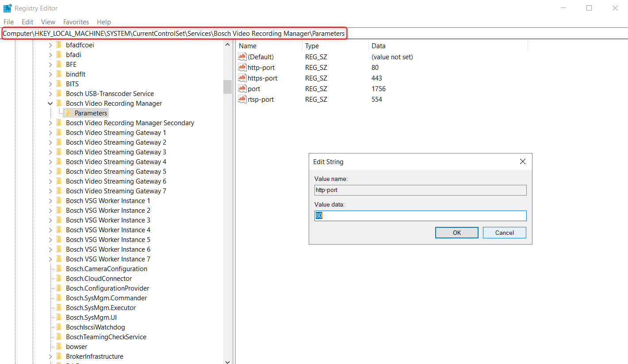Click the BrokerInfrastructure folder icon
The height and width of the screenshot is (364, 628).
pos(59,356)
